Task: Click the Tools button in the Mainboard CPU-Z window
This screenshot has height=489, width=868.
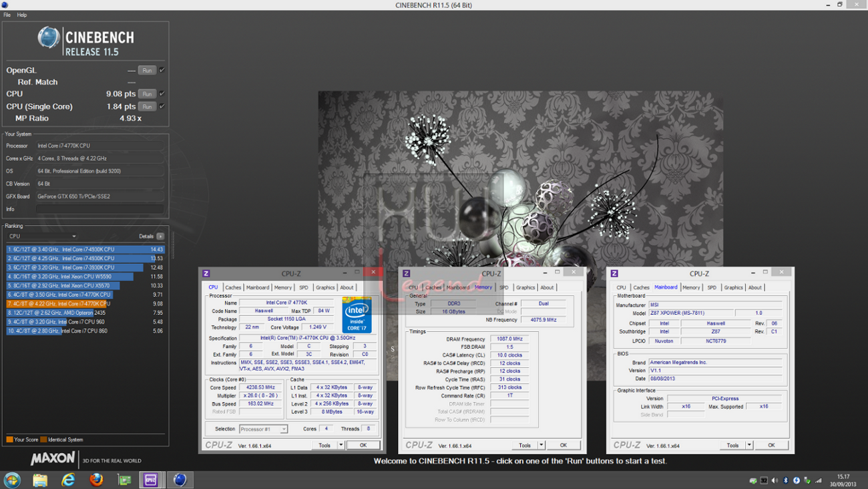Action: point(732,445)
